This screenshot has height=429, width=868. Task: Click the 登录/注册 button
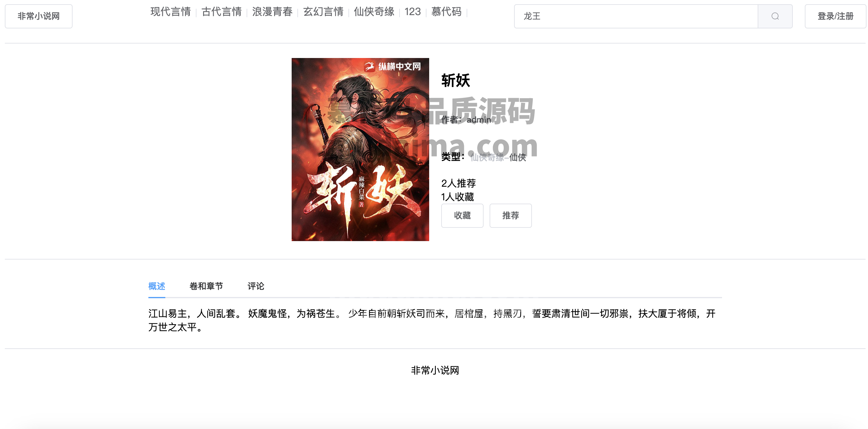point(835,16)
